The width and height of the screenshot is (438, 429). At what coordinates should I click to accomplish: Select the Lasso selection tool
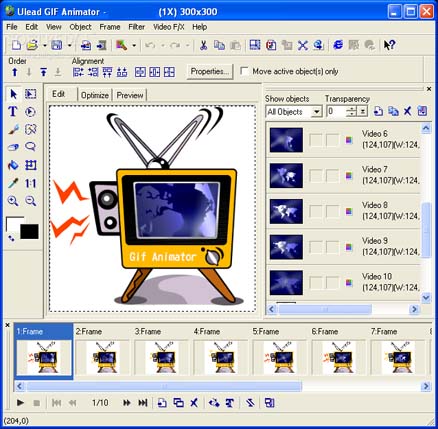tap(31, 147)
